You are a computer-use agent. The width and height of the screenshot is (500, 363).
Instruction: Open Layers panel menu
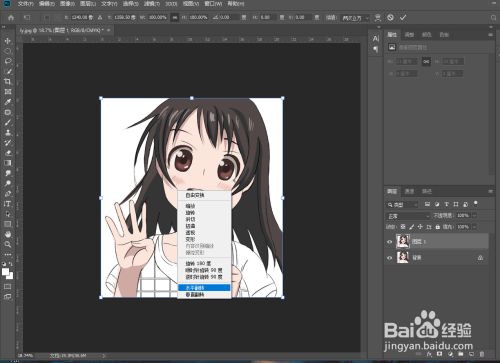[490, 191]
